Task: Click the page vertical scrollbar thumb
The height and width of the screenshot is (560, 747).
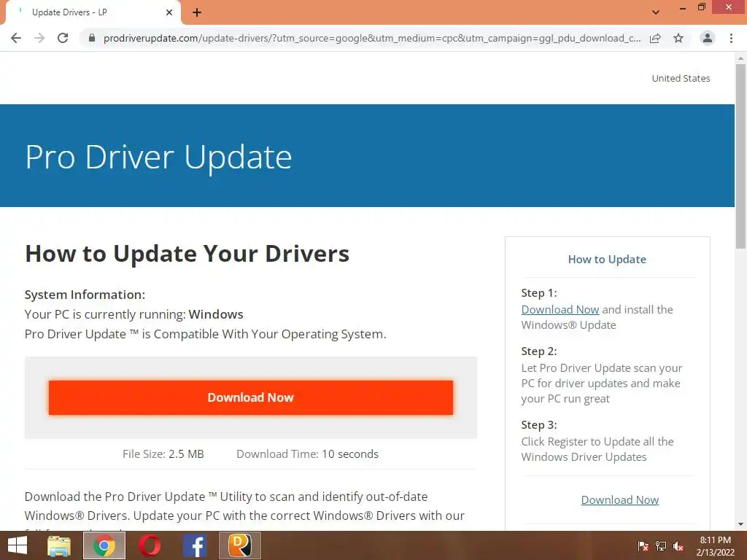Action: 740,156
